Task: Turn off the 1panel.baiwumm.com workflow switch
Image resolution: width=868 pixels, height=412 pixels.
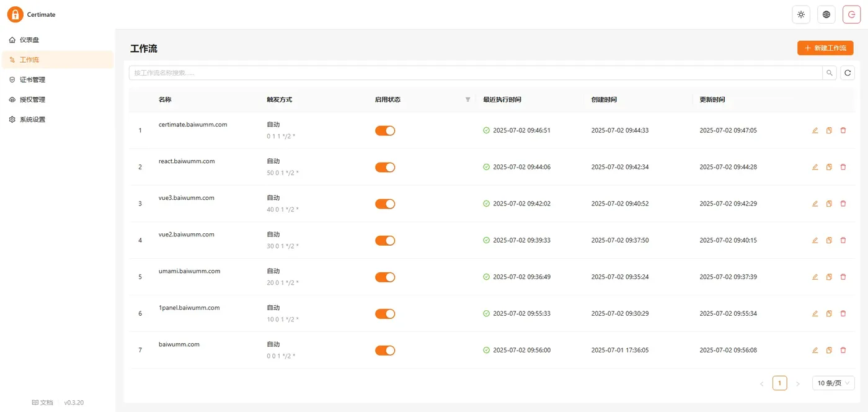Action: click(385, 313)
